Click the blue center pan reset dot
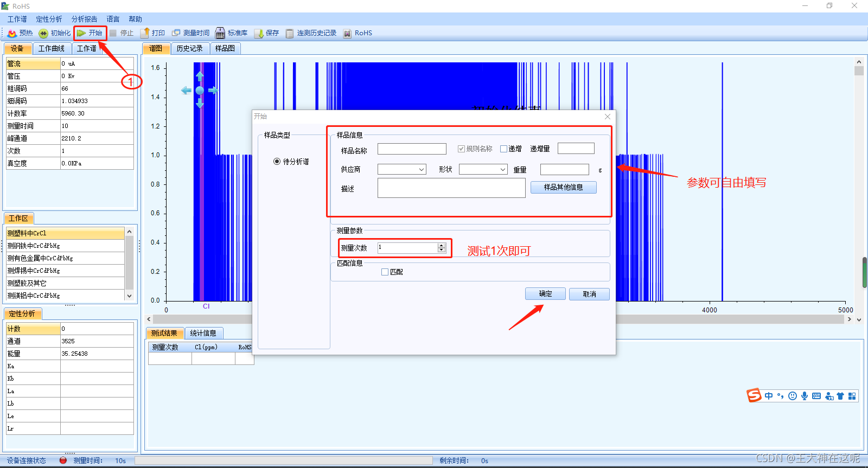This screenshot has height=468, width=868. [x=200, y=91]
